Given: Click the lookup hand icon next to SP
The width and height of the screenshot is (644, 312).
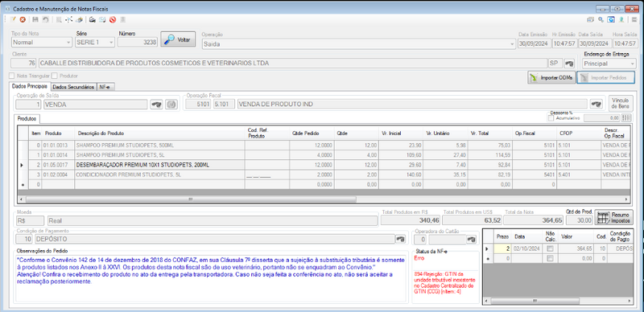Looking at the screenshot, I should coord(569,64).
